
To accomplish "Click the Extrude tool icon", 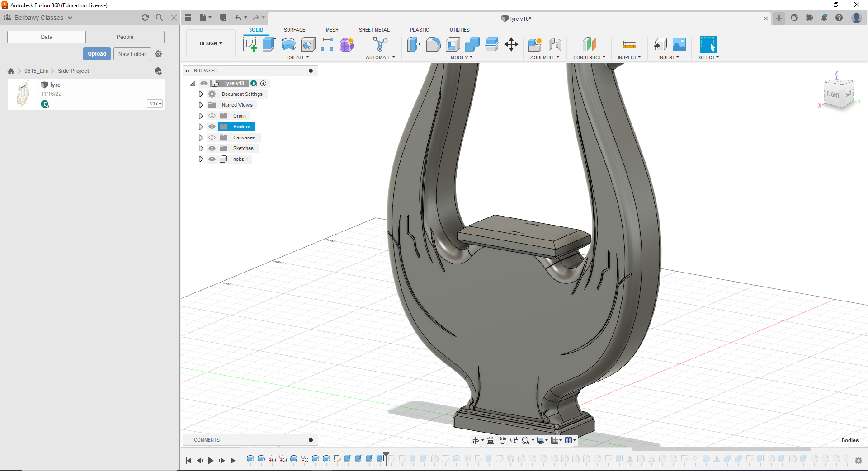I will 269,44.
